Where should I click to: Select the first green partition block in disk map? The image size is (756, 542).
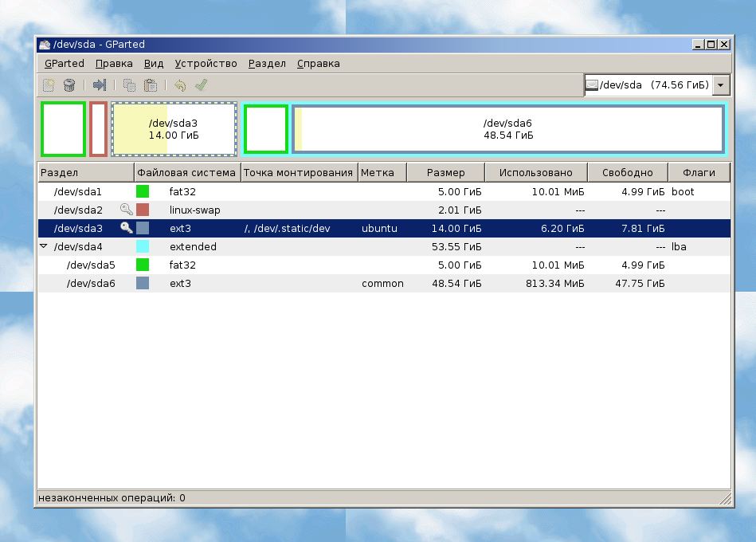[x=63, y=129]
